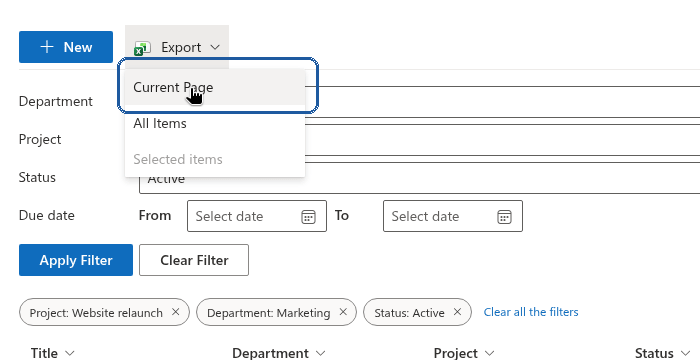The width and height of the screenshot is (700, 360).
Task: Click the From date input field
Action: (257, 216)
